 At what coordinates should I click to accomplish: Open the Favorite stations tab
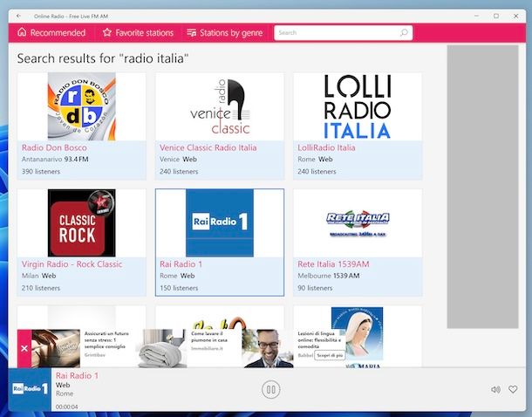[x=138, y=33]
